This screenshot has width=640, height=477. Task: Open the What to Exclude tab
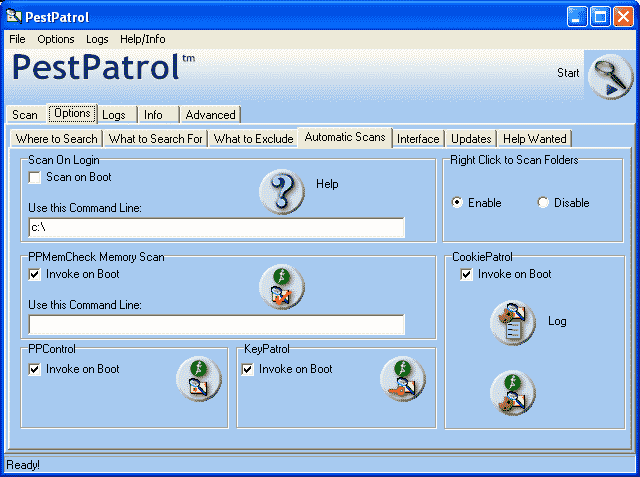coord(253,139)
